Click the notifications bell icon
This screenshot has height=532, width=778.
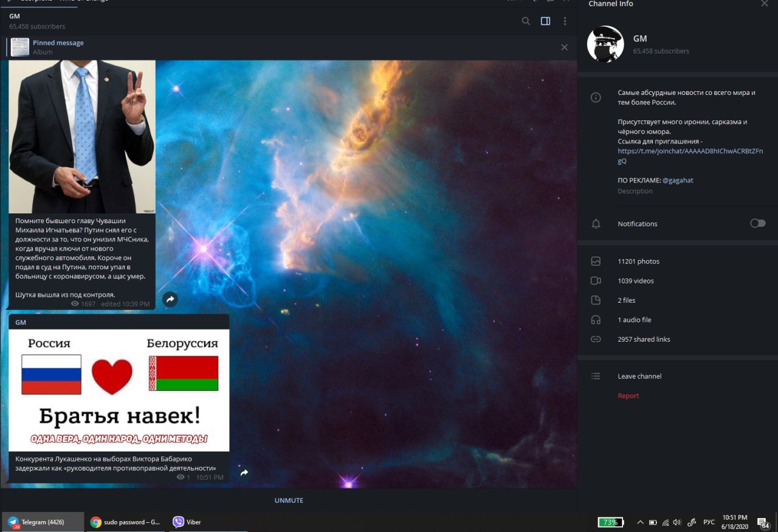pyautogui.click(x=596, y=224)
